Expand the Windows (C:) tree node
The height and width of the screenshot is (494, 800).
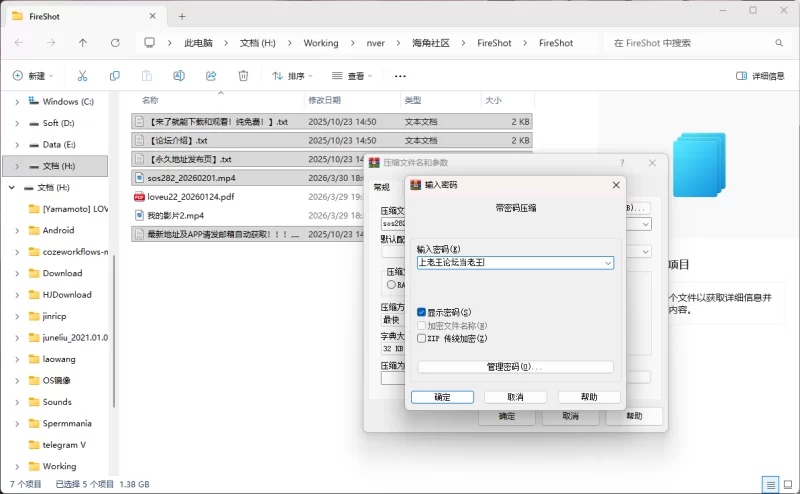(x=17, y=101)
